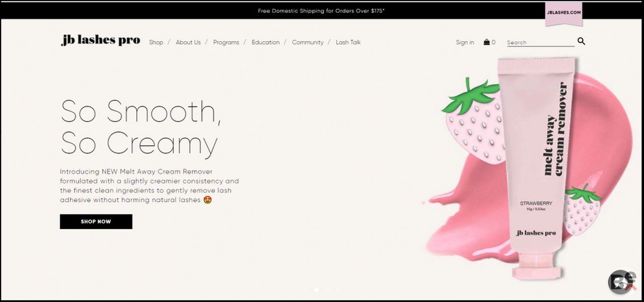Focus the Search input field
The height and width of the screenshot is (302, 644).
tap(540, 42)
